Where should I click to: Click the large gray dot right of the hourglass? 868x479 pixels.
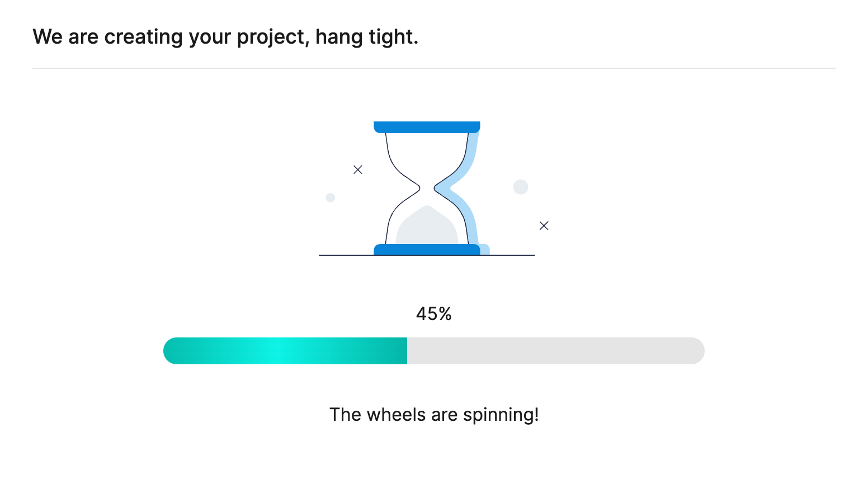(x=521, y=187)
